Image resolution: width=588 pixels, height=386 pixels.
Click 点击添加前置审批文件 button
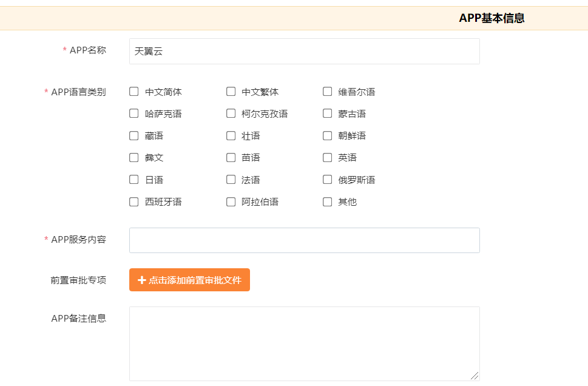click(189, 280)
